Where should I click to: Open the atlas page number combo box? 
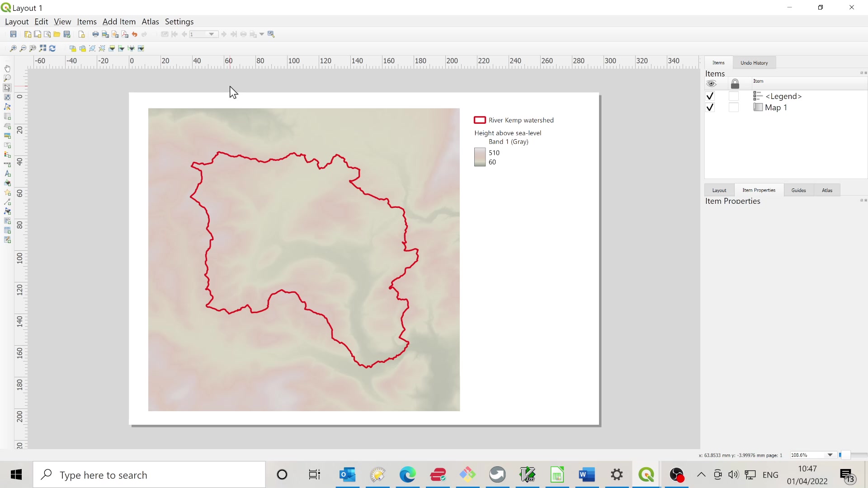203,34
